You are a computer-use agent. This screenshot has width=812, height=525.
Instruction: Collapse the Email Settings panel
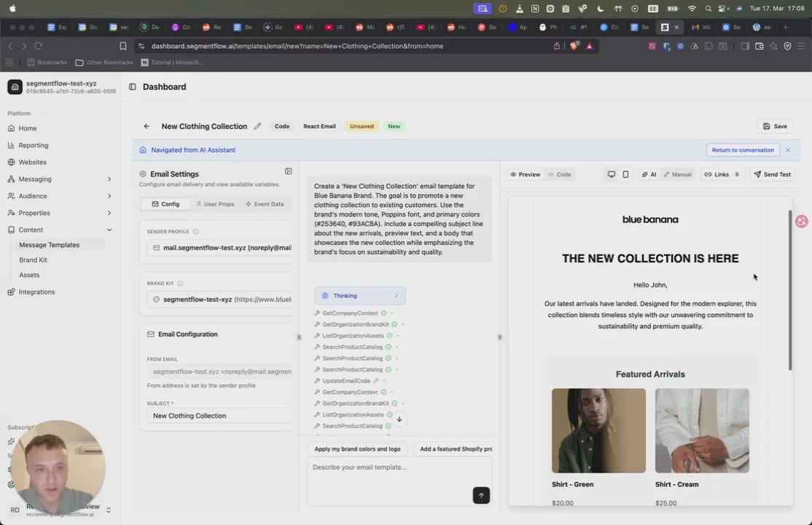pyautogui.click(x=289, y=171)
